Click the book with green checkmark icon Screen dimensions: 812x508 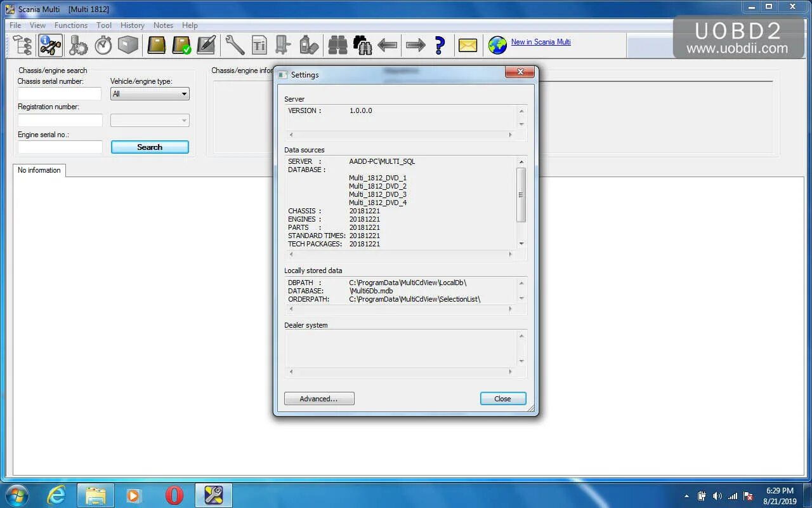[x=182, y=45]
